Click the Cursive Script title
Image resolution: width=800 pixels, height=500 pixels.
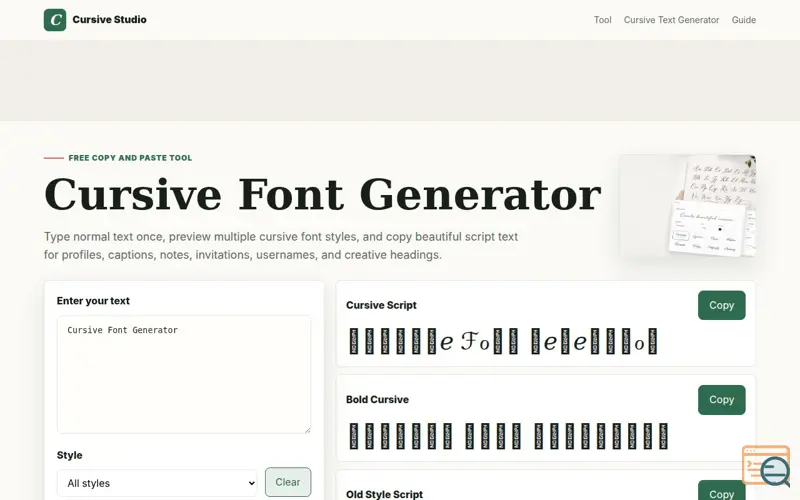click(381, 305)
